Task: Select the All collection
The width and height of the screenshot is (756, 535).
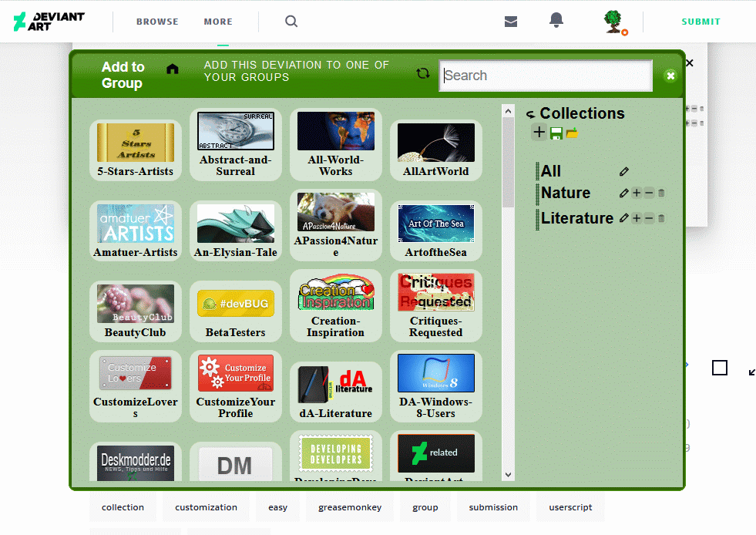Action: [550, 171]
